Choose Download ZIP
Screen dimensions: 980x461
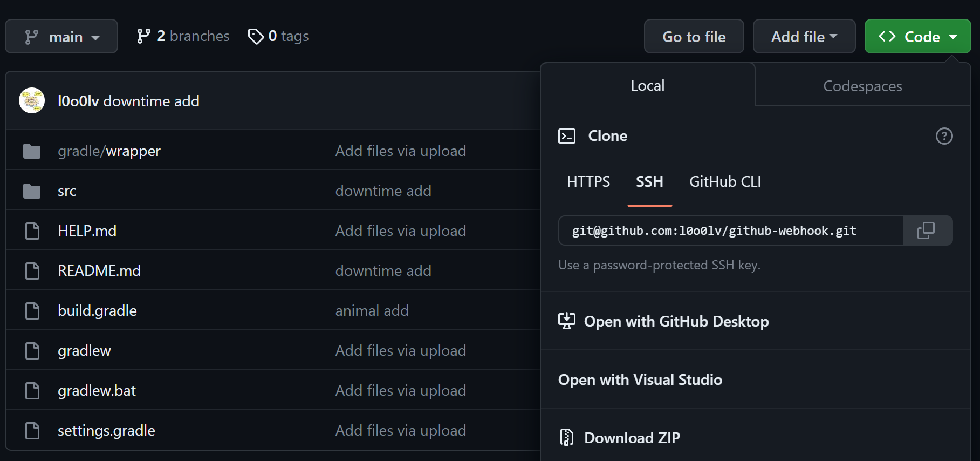point(755,438)
